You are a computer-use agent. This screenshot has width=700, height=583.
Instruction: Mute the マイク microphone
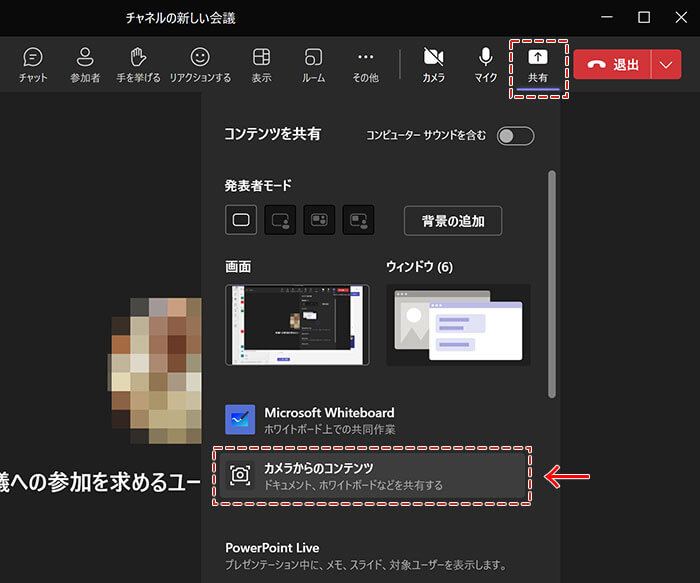(x=485, y=65)
